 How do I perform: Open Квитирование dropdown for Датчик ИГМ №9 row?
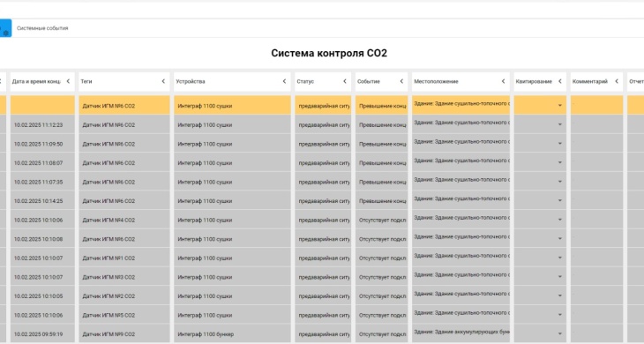[559, 333]
